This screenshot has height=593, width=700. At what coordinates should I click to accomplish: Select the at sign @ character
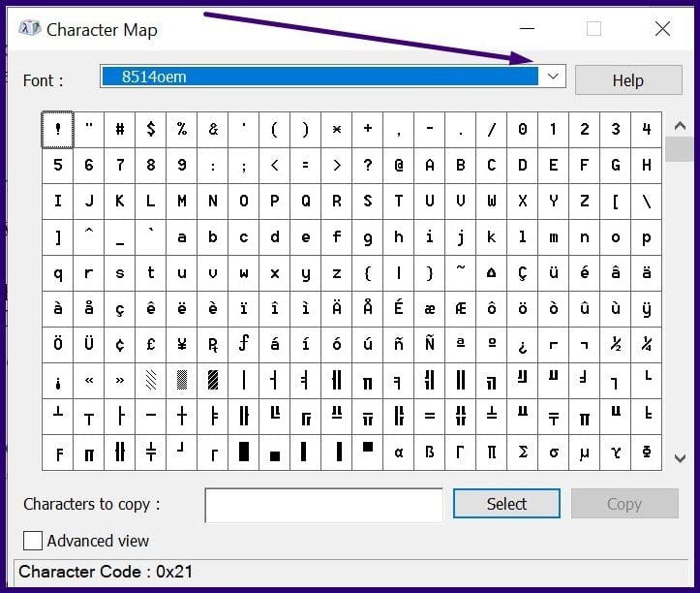point(399,166)
